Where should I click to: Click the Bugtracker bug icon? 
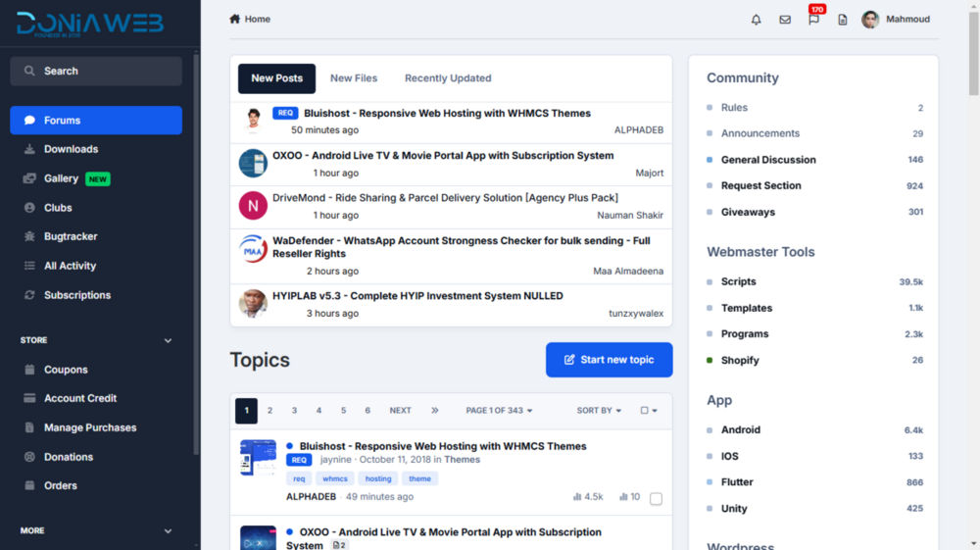coord(29,236)
